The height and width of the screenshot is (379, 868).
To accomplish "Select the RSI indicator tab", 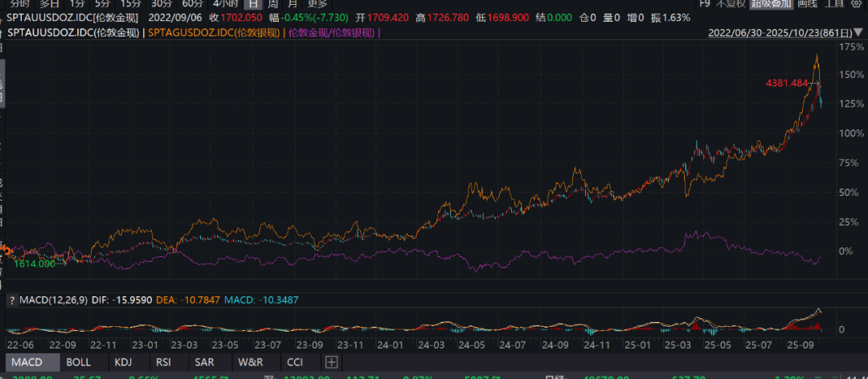I will pyautogui.click(x=163, y=362).
